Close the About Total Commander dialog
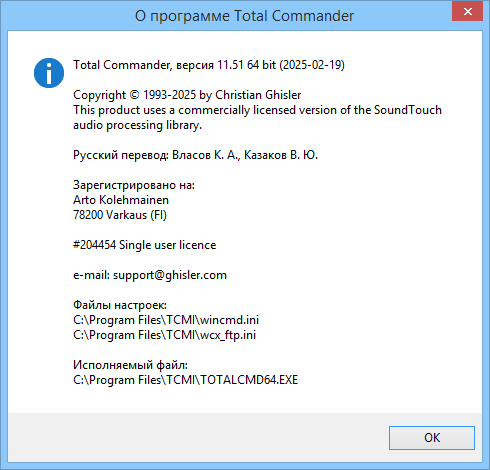490x470 pixels. pyautogui.click(x=467, y=12)
